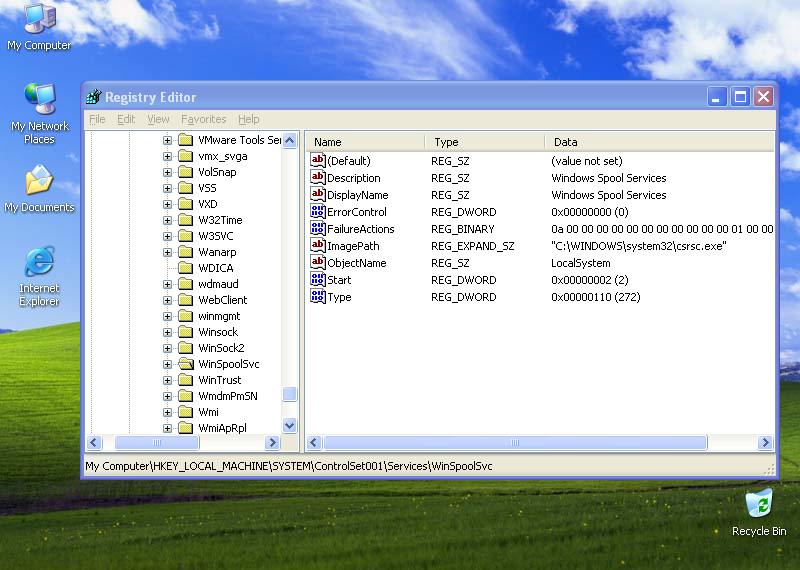800x570 pixels.
Task: Click the tree pane horizontal scroll thumb
Action: (x=157, y=442)
